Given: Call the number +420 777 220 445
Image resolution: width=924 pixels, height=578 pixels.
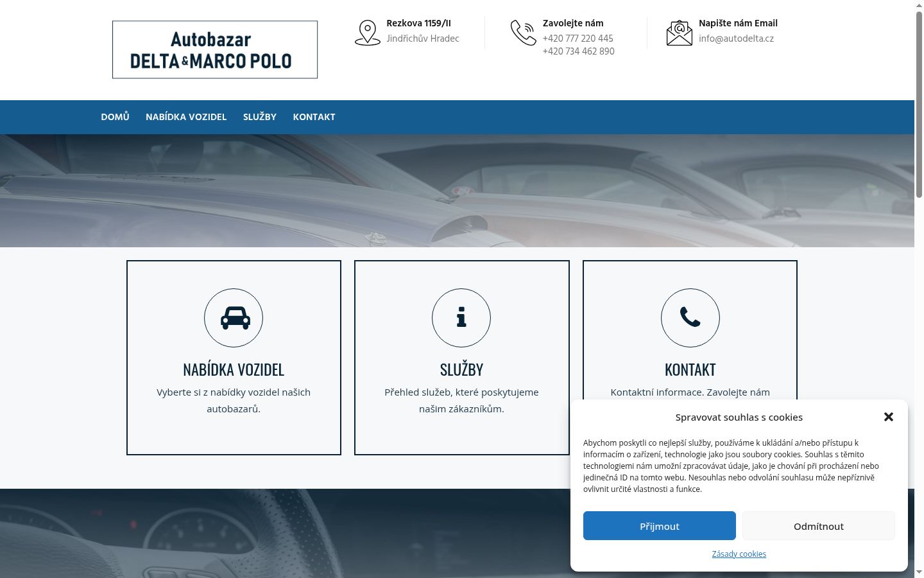Looking at the screenshot, I should [x=578, y=39].
